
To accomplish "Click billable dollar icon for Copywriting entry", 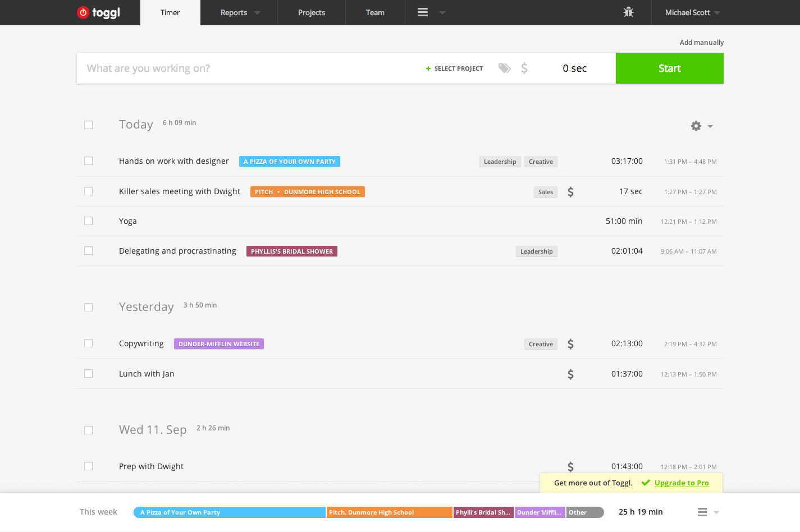I will 570,344.
